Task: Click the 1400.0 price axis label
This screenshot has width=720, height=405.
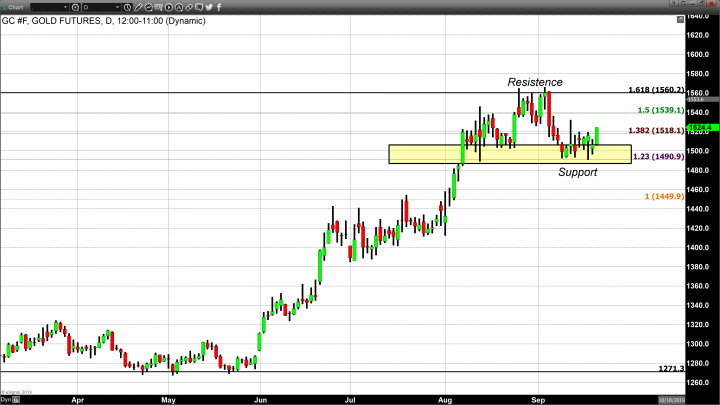Action: 698,247
